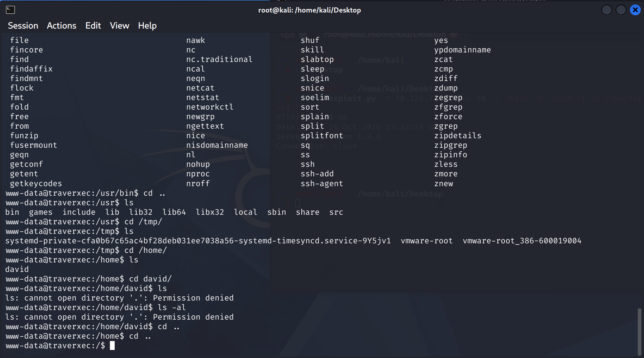Minimize the terminal using the first round button
The height and width of the screenshot is (358, 644).
606,10
